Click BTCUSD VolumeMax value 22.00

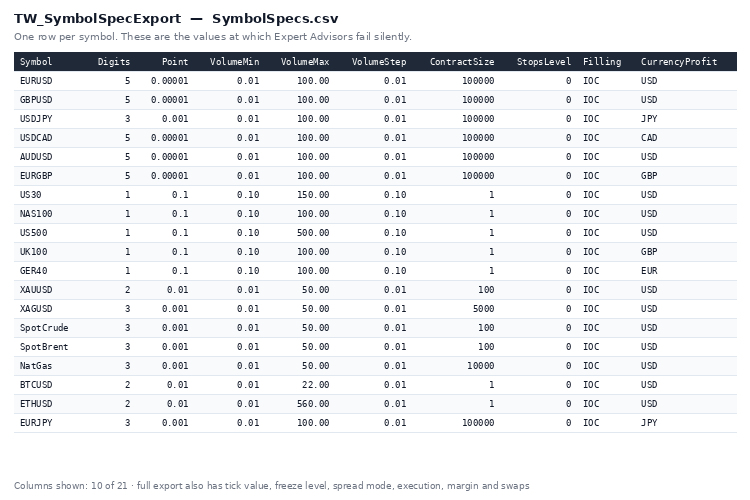[316, 385]
